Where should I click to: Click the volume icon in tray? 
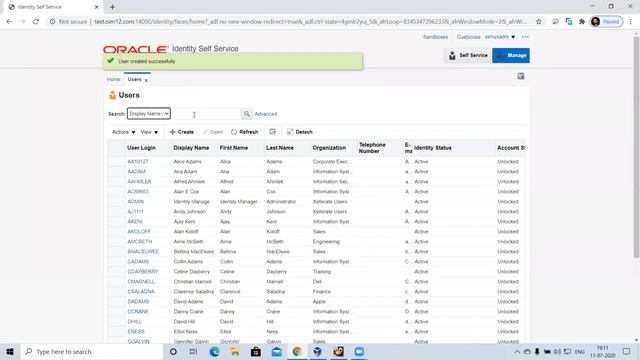tap(557, 351)
